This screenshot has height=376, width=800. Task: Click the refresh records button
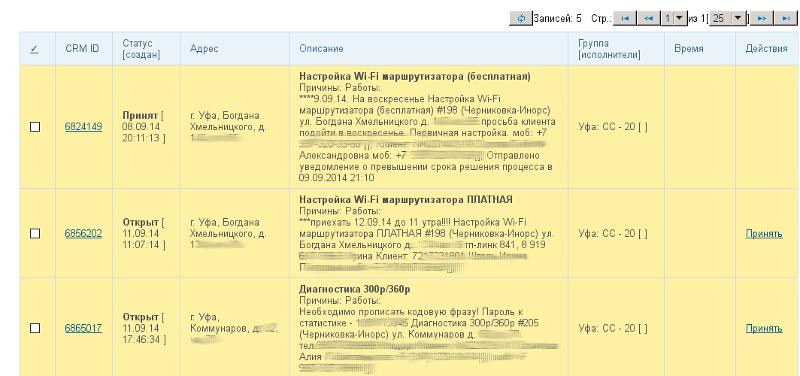click(x=521, y=18)
